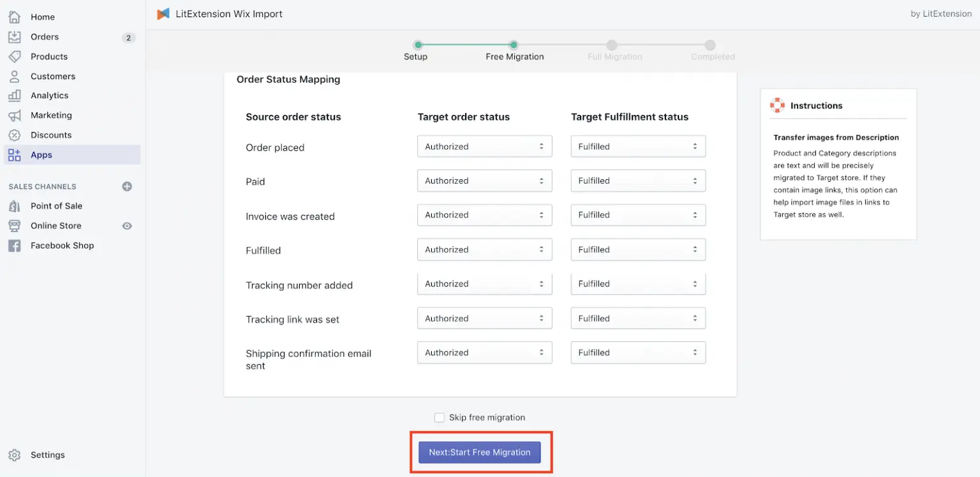This screenshot has height=477, width=980.
Task: Click the Marketing megaphone icon
Action: pyautogui.click(x=14, y=115)
